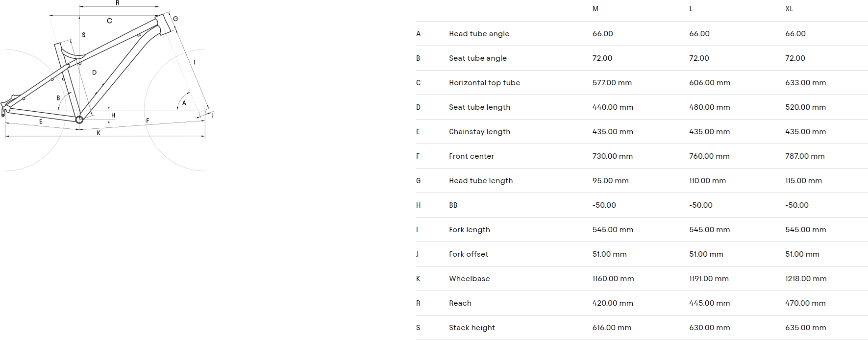The width and height of the screenshot is (868, 340).
Task: Click the Fork offset row label
Action: (469, 254)
